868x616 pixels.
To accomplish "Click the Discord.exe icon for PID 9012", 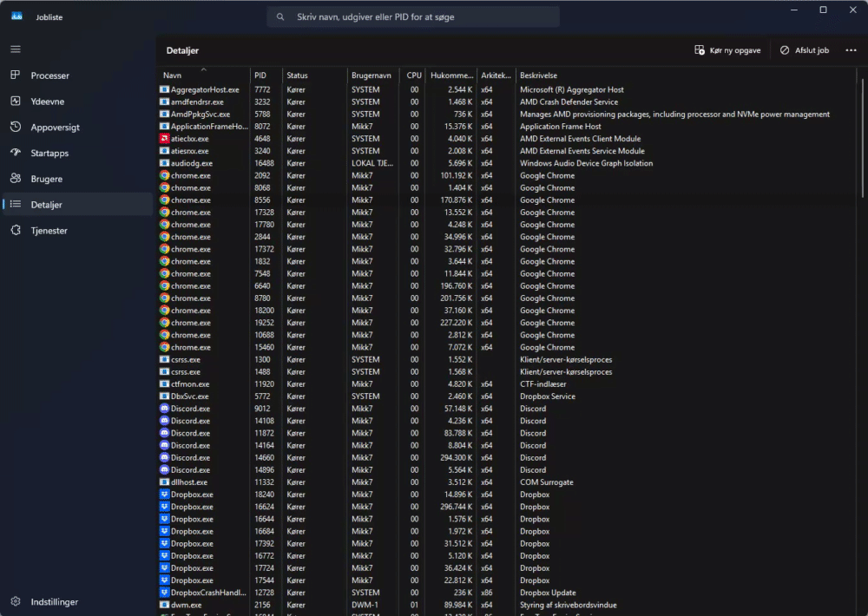I will [164, 409].
